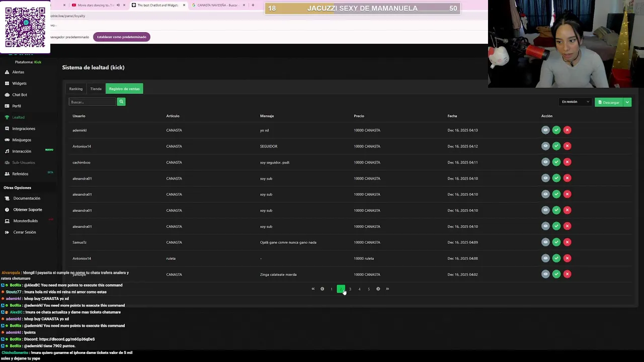Click Cerrar Sesión to log out

24,232
